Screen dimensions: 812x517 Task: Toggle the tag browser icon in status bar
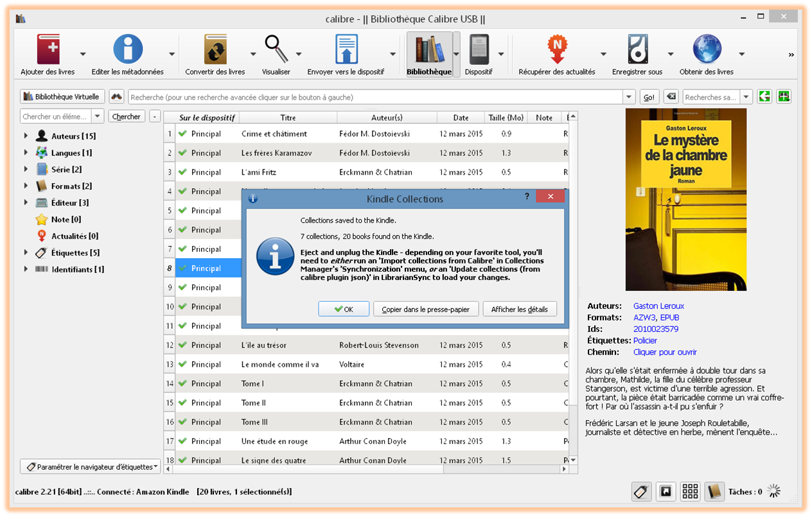point(642,492)
